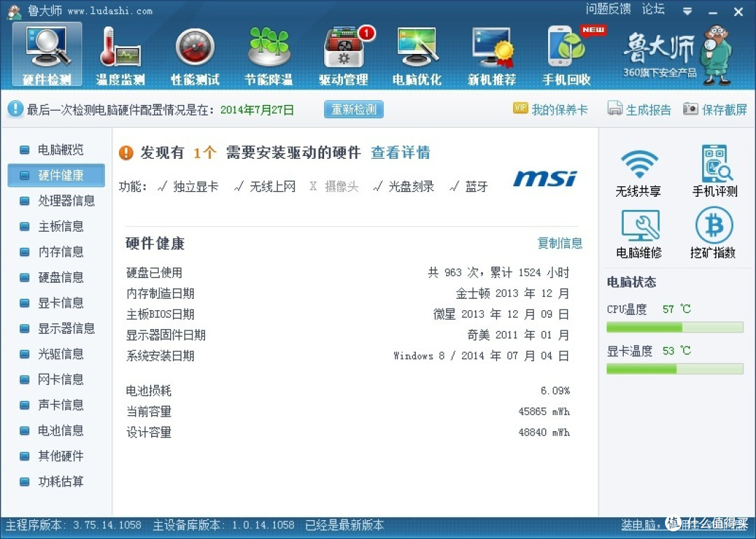Select 网卡信息 in sidebar

click(x=56, y=380)
